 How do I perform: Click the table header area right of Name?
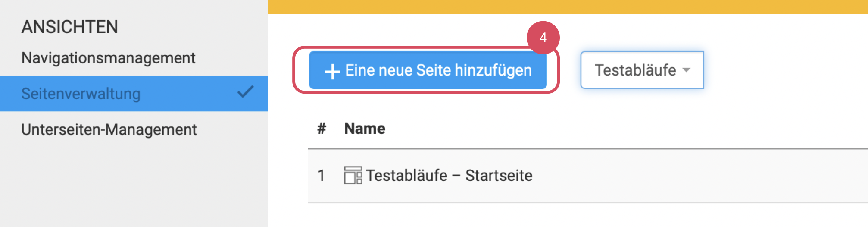click(x=625, y=129)
